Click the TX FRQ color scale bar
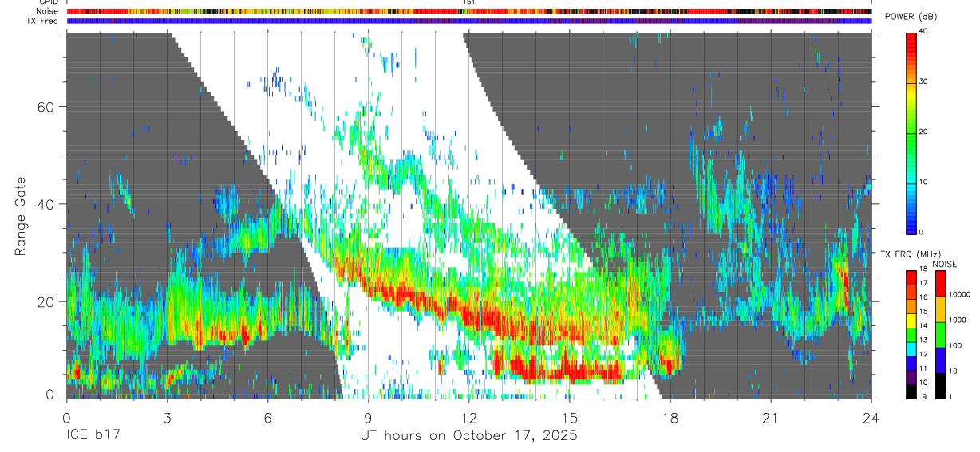Screen dimensions: 980x452 [x=910, y=334]
